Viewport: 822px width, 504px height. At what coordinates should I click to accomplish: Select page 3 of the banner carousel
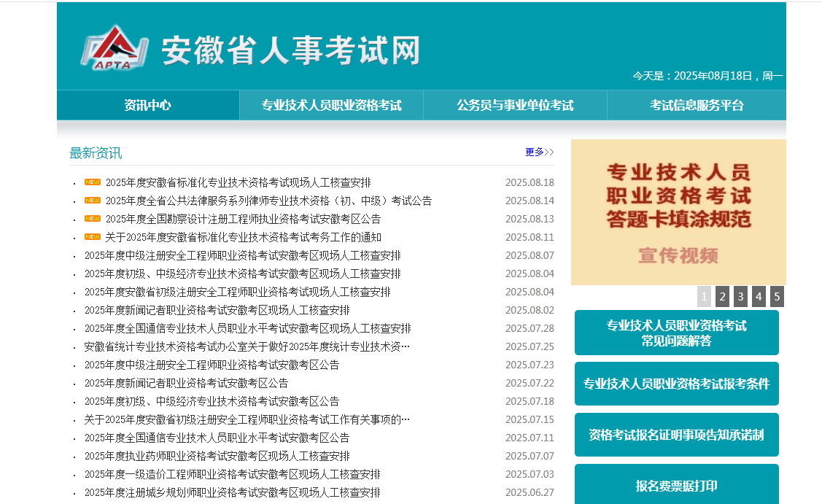click(x=740, y=296)
